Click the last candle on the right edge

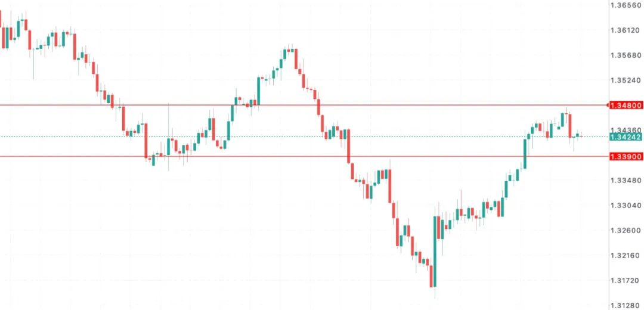click(578, 136)
